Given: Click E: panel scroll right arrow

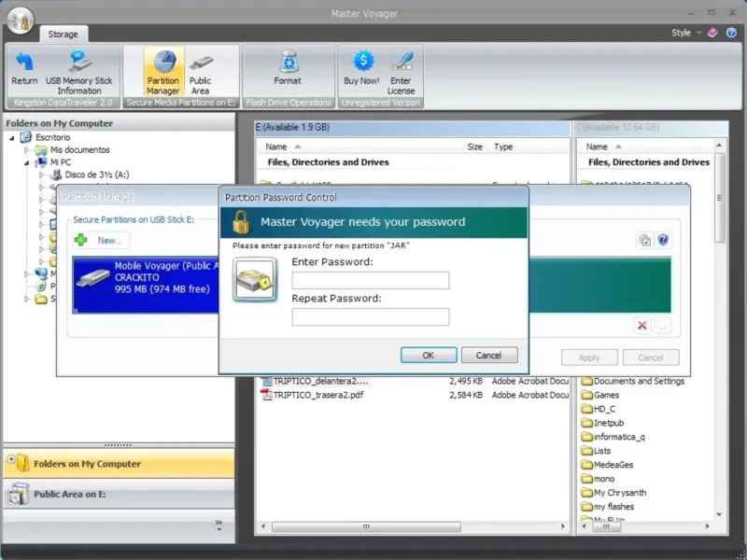Looking at the screenshot, I should [x=563, y=526].
